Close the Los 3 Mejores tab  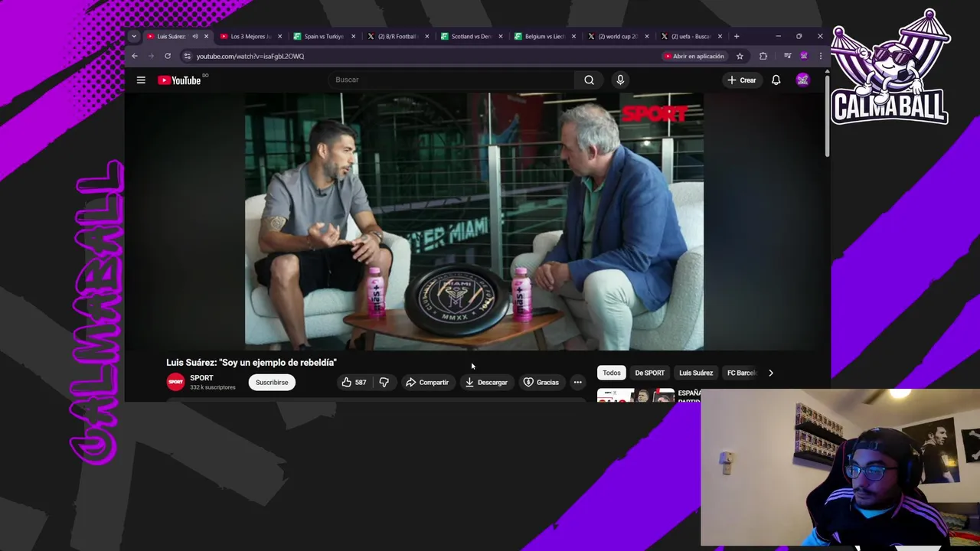point(279,36)
